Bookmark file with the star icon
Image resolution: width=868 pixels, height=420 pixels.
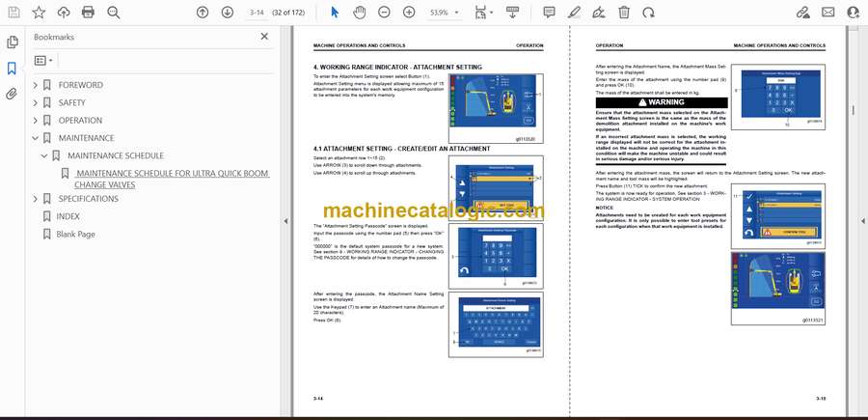coord(39,13)
